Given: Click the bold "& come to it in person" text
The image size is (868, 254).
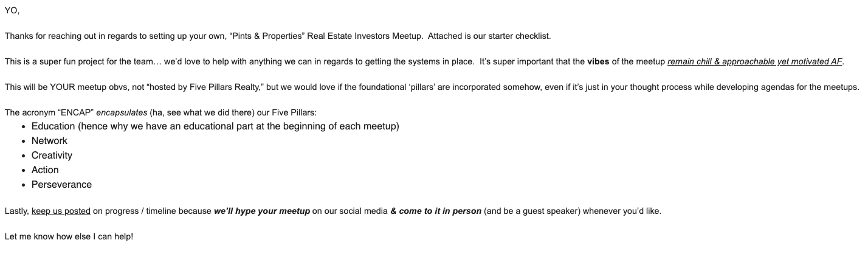Looking at the screenshot, I should tap(436, 211).
